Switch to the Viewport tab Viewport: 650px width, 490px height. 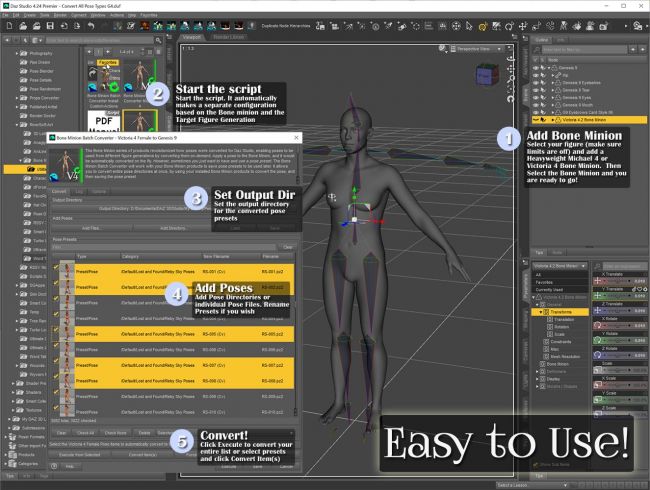click(x=193, y=37)
